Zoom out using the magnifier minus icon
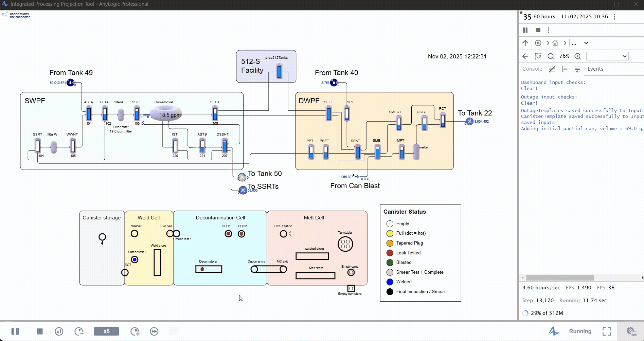The image size is (644, 341). (551, 56)
